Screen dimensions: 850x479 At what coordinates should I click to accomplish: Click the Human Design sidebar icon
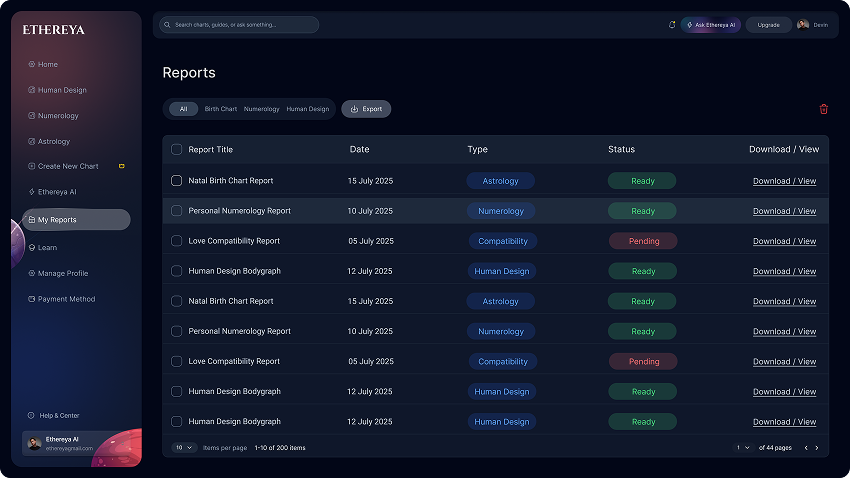click(31, 90)
